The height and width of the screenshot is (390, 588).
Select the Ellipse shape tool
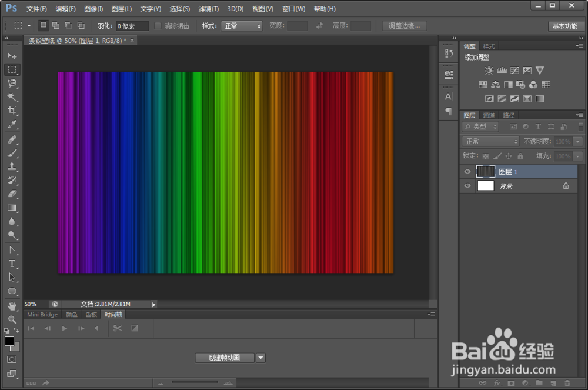12,291
